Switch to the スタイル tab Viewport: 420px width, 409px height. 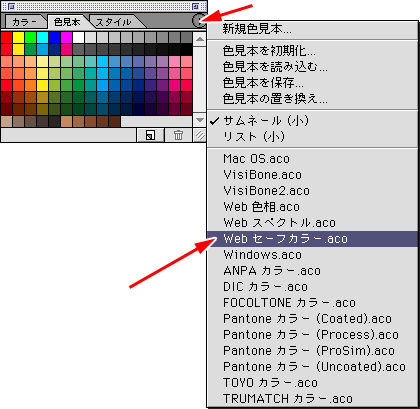point(114,22)
